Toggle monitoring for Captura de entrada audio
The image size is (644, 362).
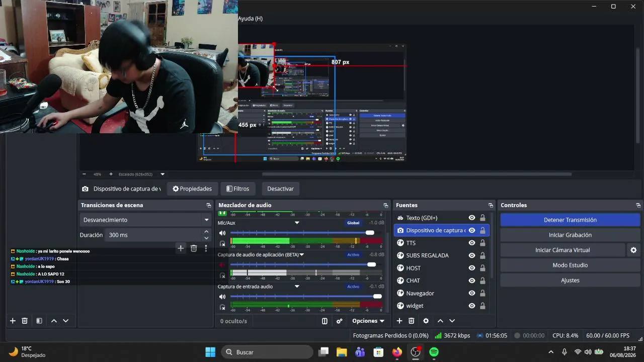(x=222, y=307)
